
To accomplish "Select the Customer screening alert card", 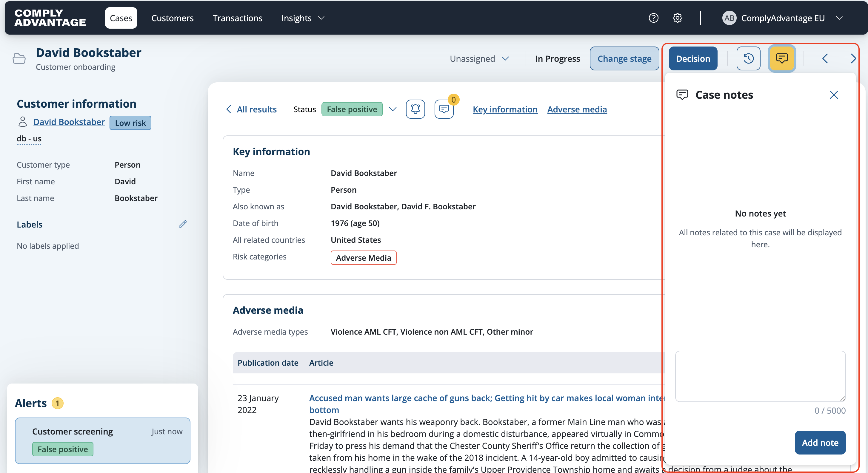I will point(102,441).
